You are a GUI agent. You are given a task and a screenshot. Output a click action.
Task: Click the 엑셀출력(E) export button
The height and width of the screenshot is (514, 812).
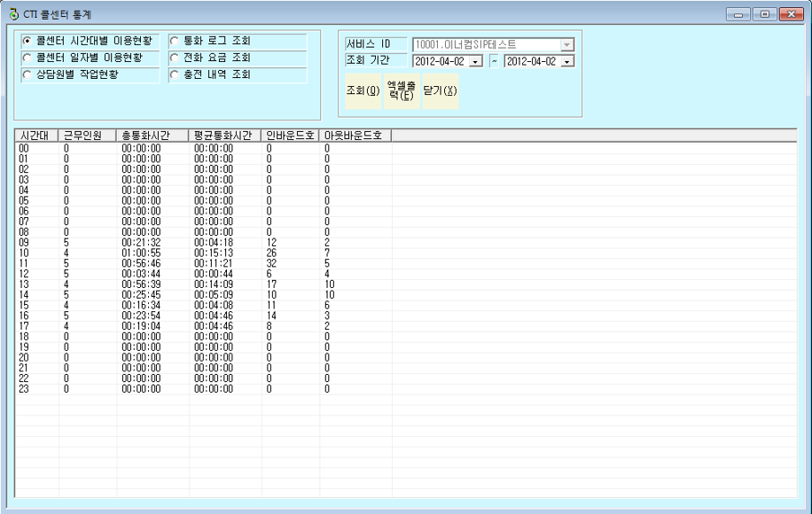[402, 91]
